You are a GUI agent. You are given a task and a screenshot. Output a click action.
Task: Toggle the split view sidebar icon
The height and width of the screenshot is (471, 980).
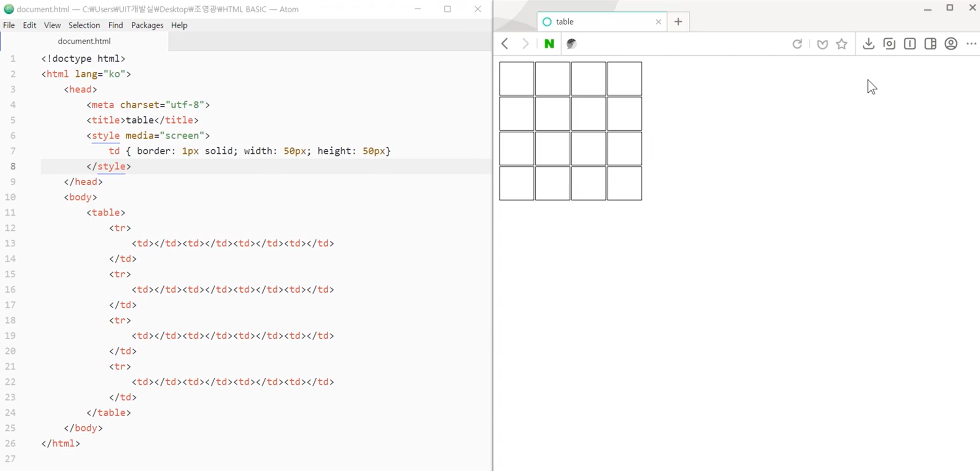pos(930,44)
